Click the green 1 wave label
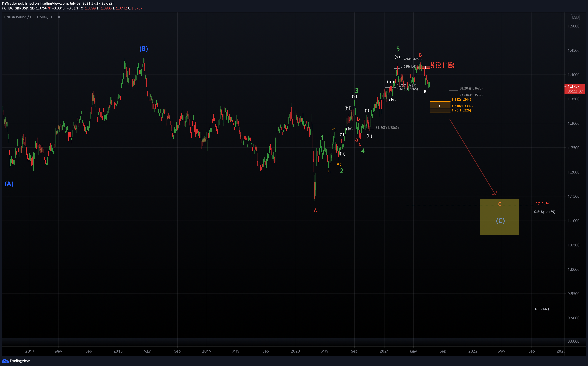 322,138
